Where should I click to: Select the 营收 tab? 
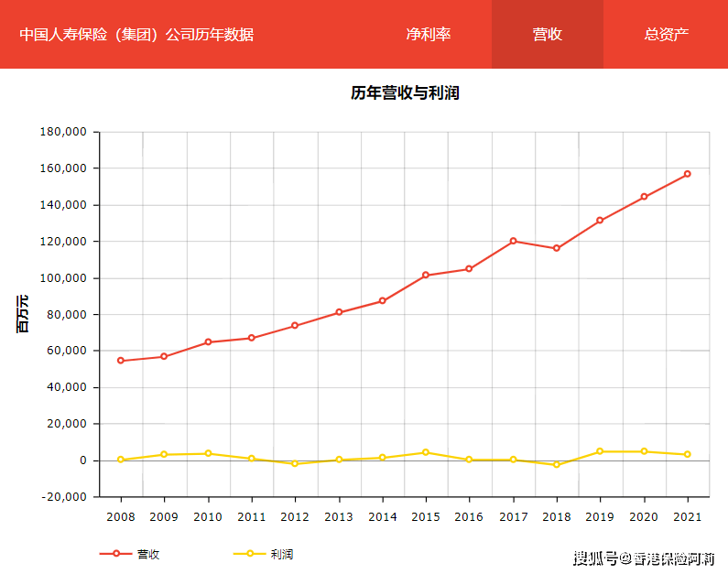(548, 35)
